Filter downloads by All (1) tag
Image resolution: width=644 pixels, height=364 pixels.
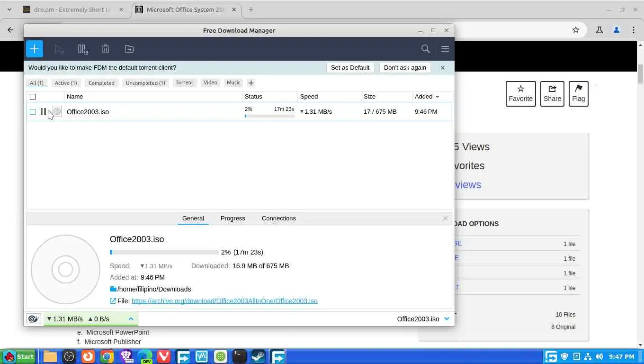(x=36, y=83)
